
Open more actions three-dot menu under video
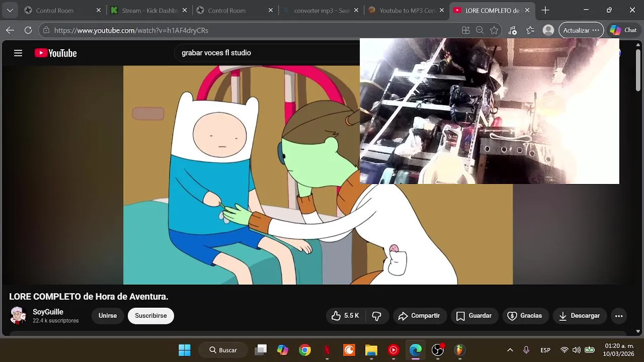[619, 316]
